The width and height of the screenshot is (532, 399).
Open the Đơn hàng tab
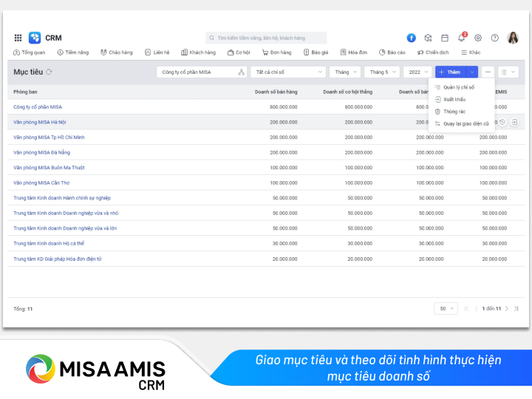[277, 52]
